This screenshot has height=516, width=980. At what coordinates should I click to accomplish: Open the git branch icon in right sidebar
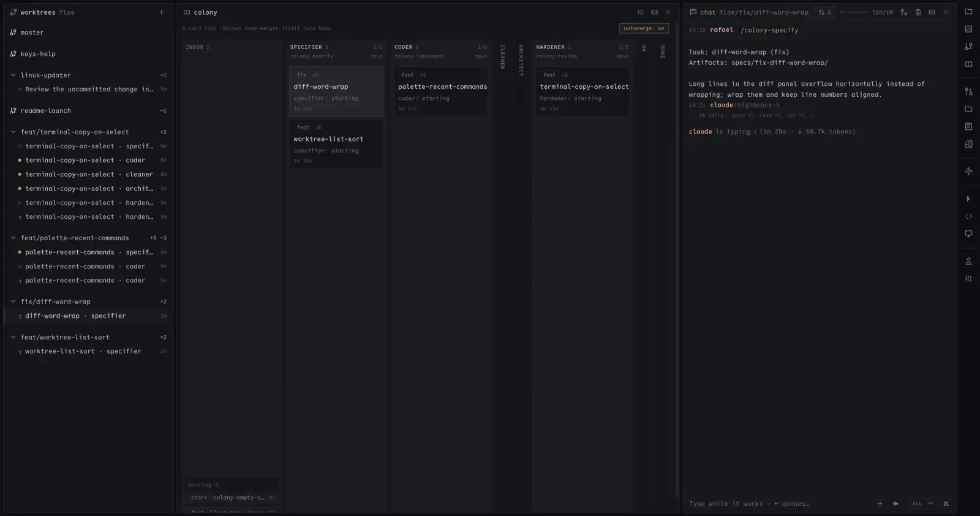pyautogui.click(x=968, y=47)
